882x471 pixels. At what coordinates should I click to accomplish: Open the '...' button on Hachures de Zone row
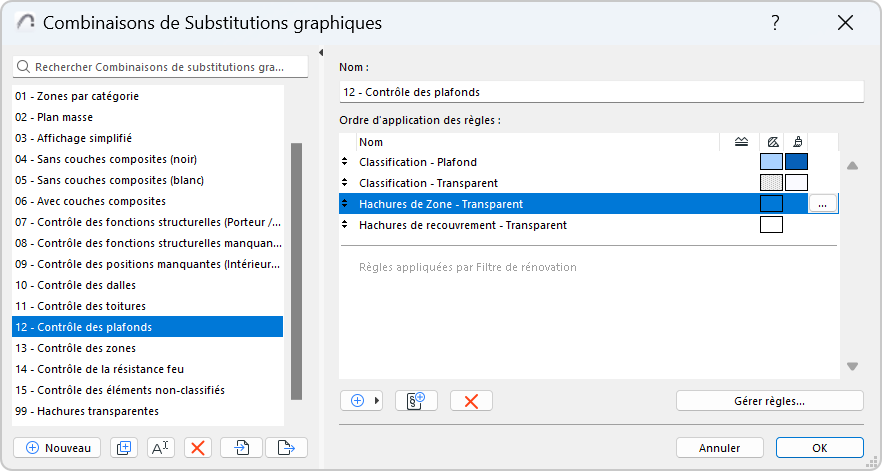coord(822,204)
